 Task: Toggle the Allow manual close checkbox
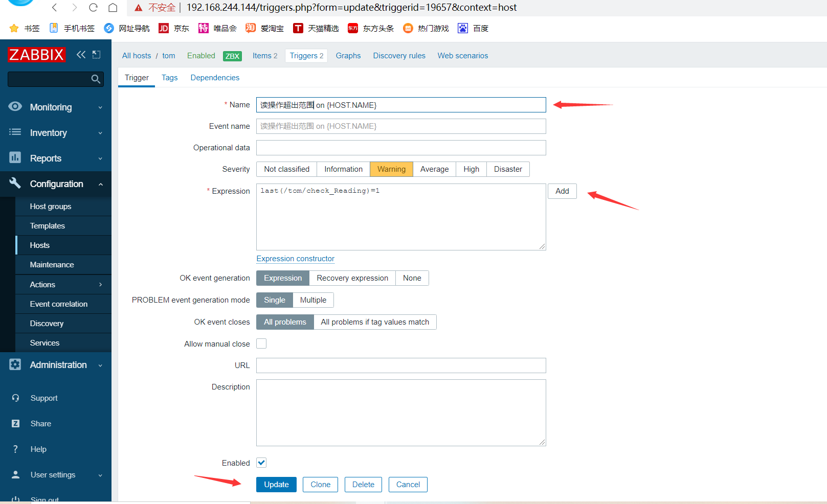[x=261, y=343]
